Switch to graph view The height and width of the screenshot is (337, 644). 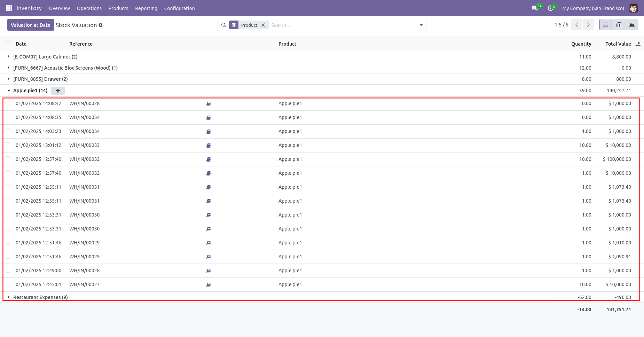tap(632, 25)
